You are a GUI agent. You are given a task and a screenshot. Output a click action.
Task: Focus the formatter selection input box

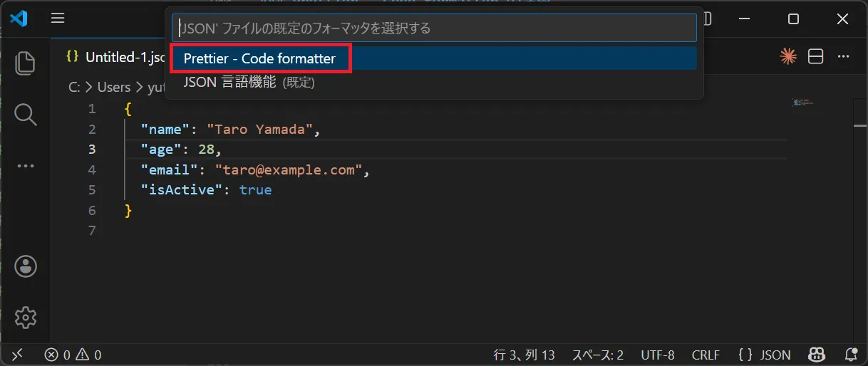(434, 28)
